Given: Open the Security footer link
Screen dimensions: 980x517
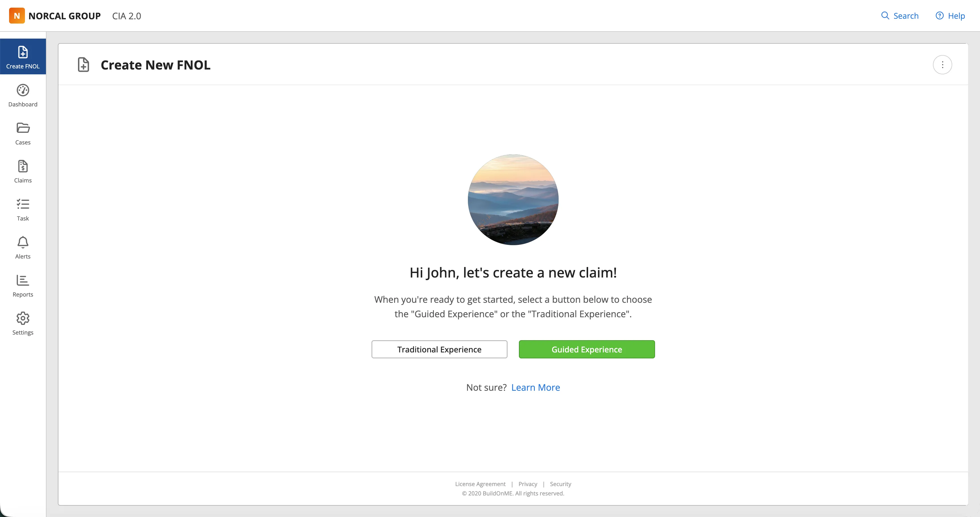Looking at the screenshot, I should pos(560,484).
